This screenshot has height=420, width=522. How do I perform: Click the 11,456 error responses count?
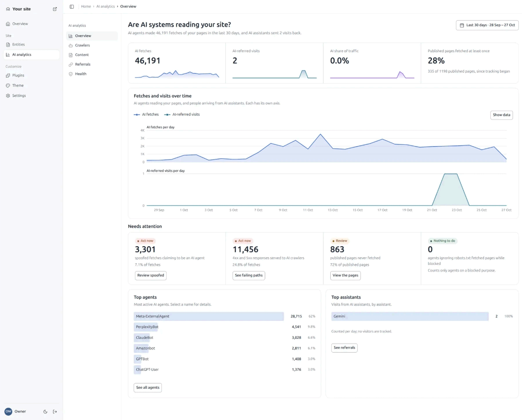tap(245, 249)
